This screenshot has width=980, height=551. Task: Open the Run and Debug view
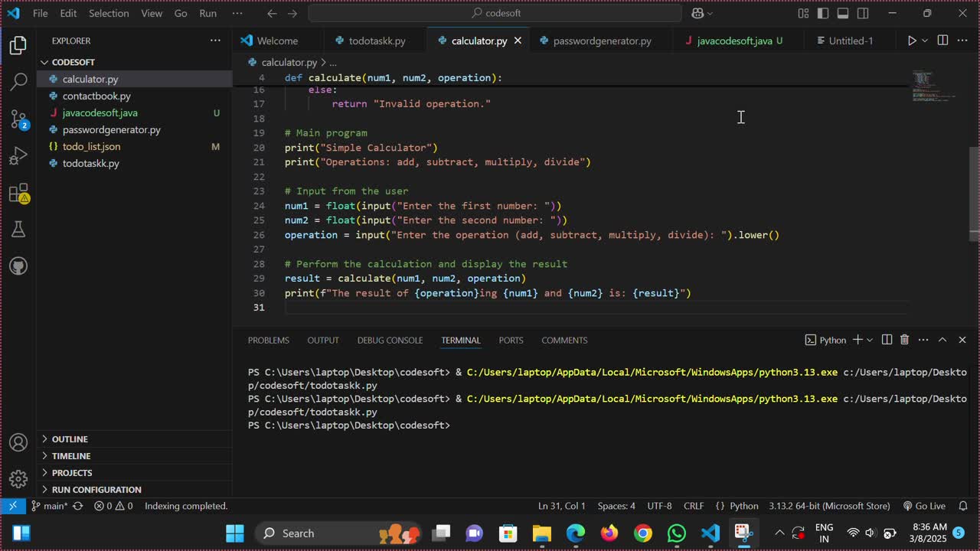pyautogui.click(x=18, y=155)
